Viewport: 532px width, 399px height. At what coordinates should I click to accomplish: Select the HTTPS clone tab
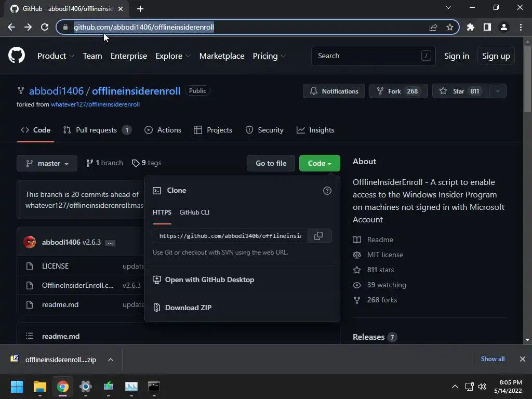162,212
